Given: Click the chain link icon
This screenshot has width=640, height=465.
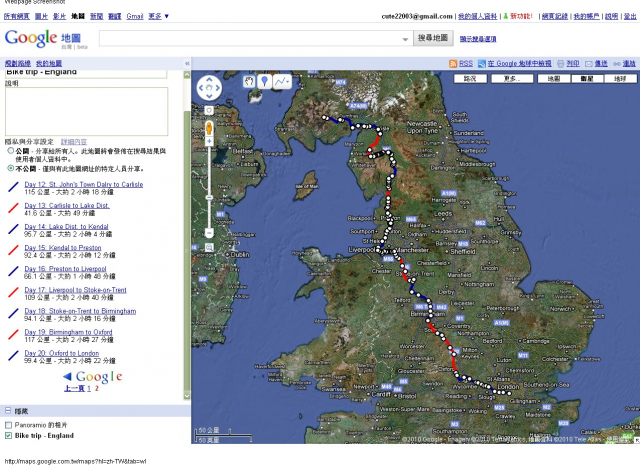Looking at the screenshot, I should [x=617, y=64].
